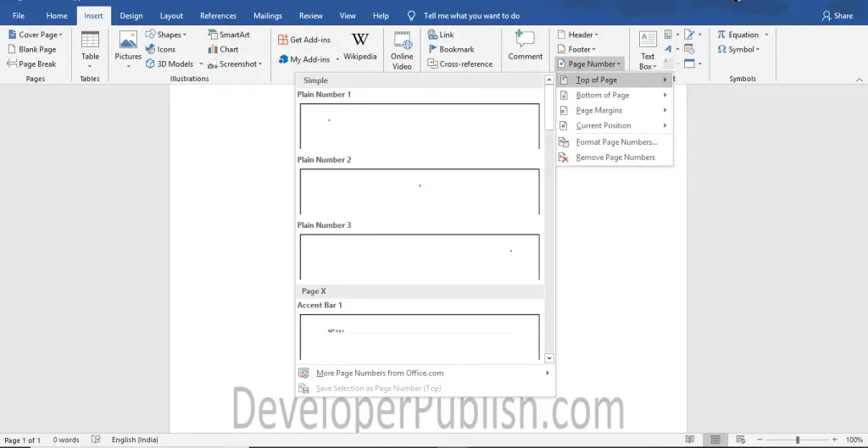Screen dimensions: 868x448
Task: Zoom in with the plus button
Action: 835,440
